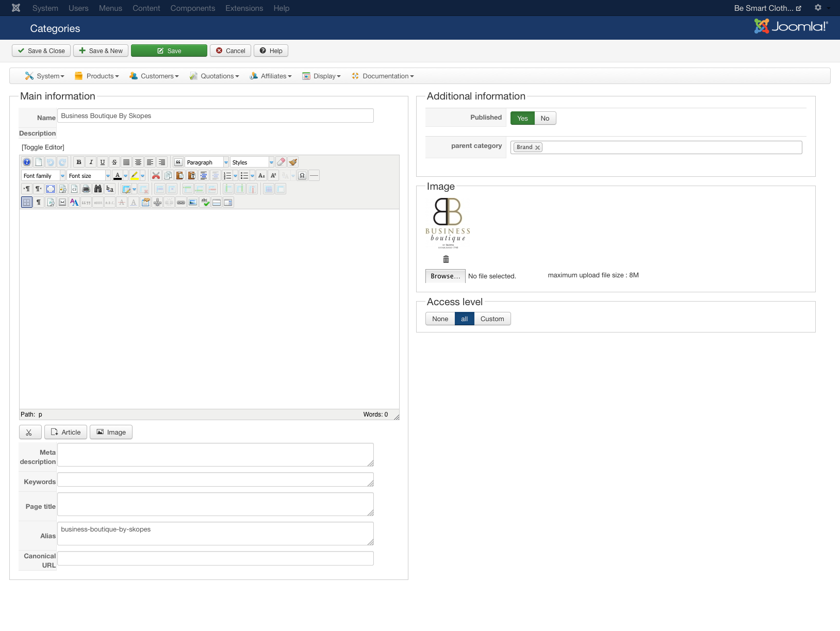Apply strikethrough formatting in the editor

tap(114, 162)
